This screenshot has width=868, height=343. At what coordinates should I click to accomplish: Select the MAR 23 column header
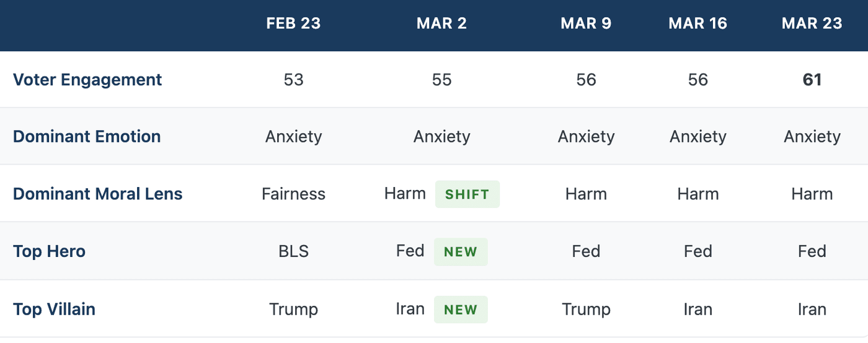[812, 24]
